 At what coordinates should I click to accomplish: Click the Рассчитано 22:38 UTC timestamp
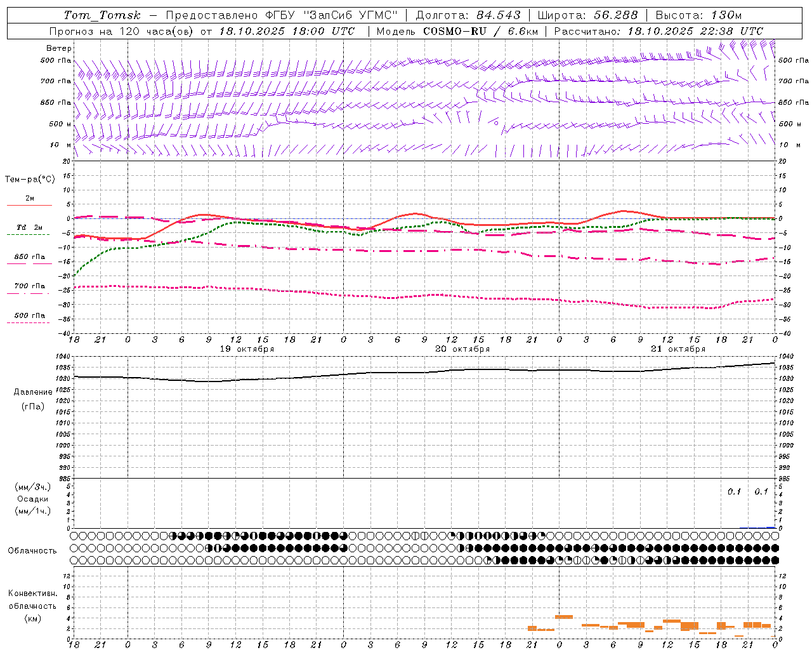(x=658, y=31)
